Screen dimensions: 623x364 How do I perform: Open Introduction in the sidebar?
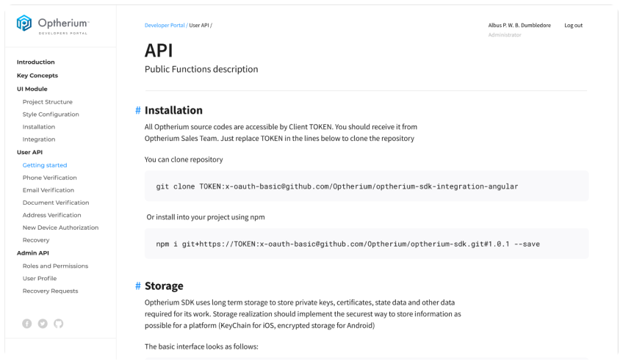36,62
